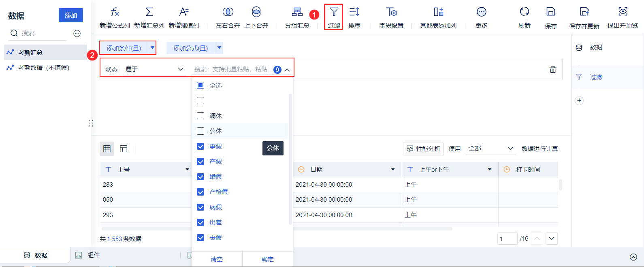644x267 pixels.
Task: Click the 新增公式列 toolbar icon
Action: (x=115, y=12)
